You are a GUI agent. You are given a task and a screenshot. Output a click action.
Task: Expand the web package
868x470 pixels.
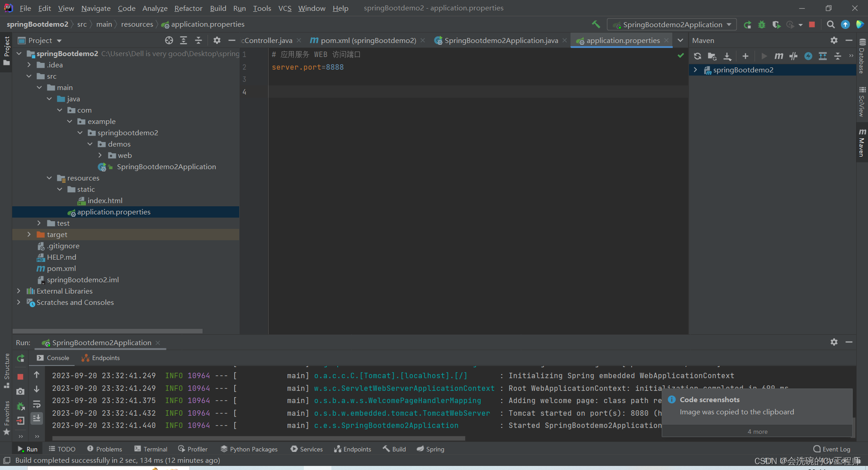(x=100, y=155)
